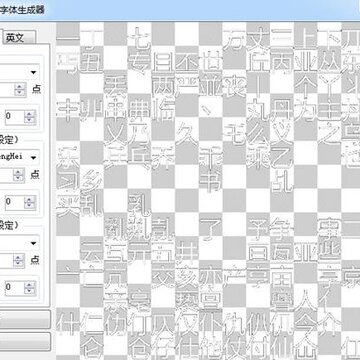Viewport: 360px width, 360px height.
Task: Select the 从 glyph in the grid
Action: pyautogui.click(x=329, y=62)
